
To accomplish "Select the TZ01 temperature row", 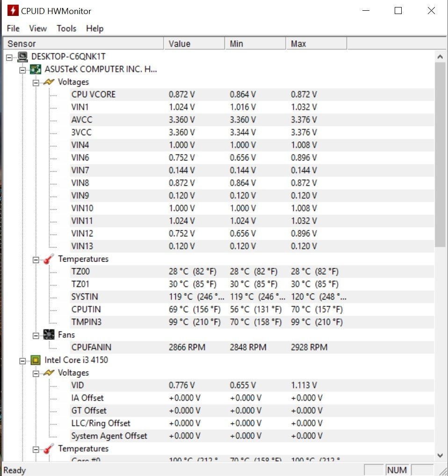I will click(252, 284).
